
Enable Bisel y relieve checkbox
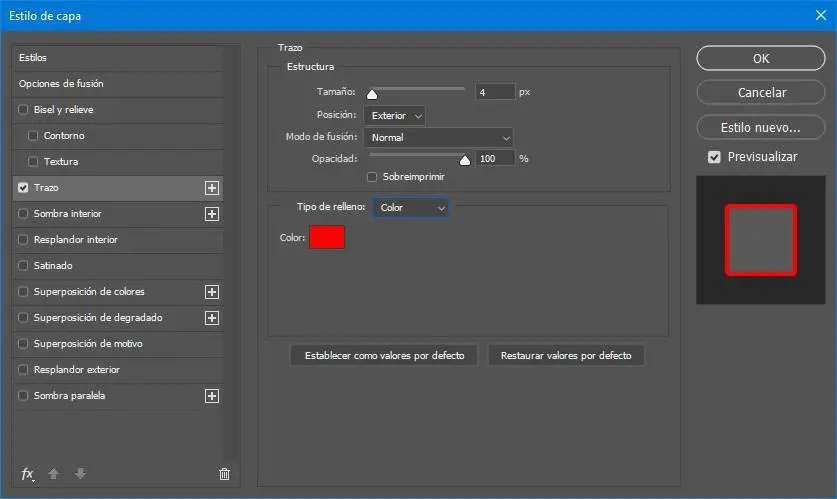(x=23, y=109)
